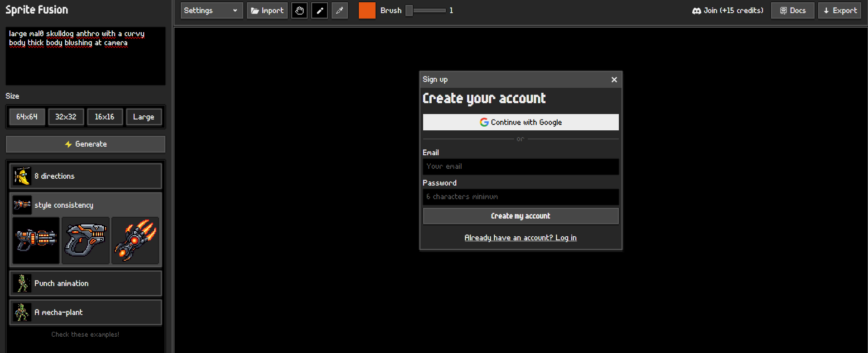
Task: Click Create my account button
Action: click(521, 216)
